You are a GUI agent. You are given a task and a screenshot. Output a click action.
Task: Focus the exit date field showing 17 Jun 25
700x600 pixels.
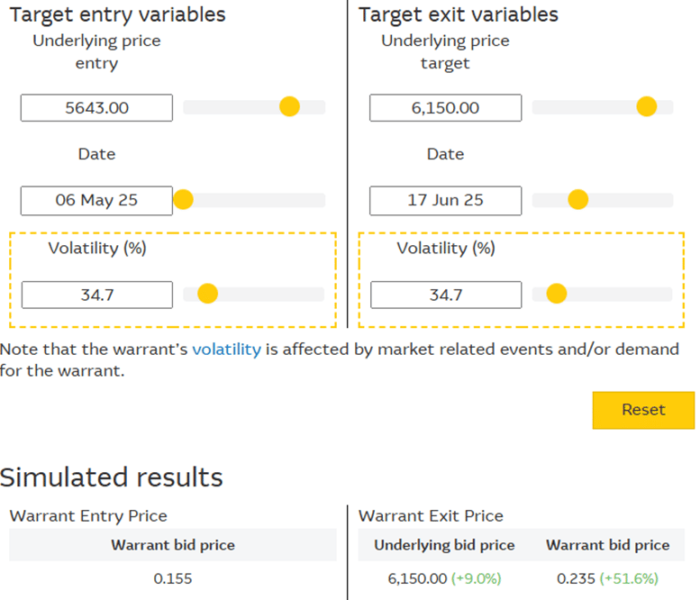pos(445,200)
